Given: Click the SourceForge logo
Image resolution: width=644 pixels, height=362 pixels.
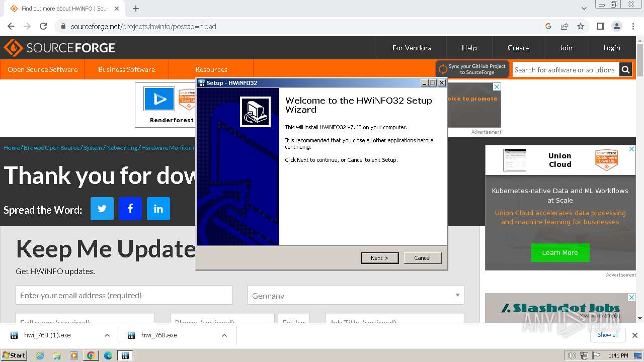Looking at the screenshot, I should coord(59,48).
